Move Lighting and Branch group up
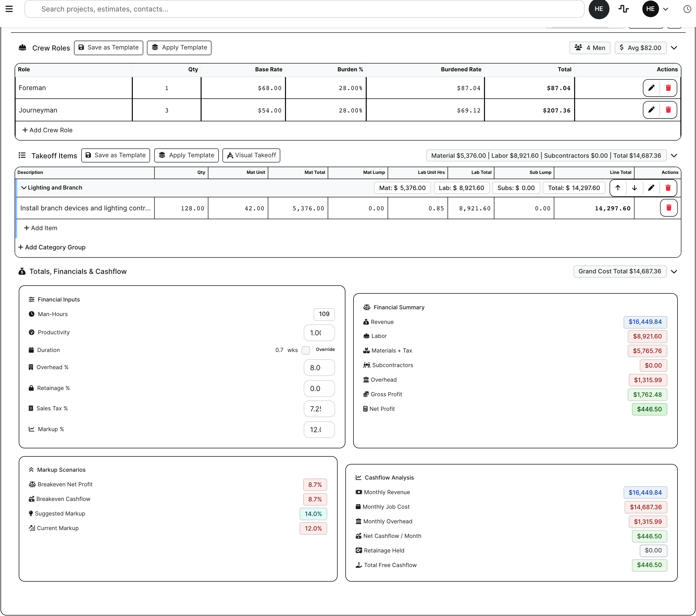The image size is (696, 616). point(618,188)
